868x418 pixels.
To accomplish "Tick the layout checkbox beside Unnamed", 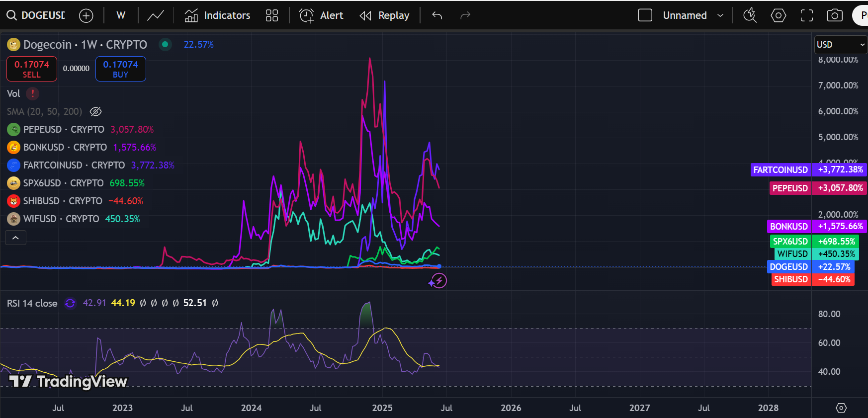I will [645, 15].
